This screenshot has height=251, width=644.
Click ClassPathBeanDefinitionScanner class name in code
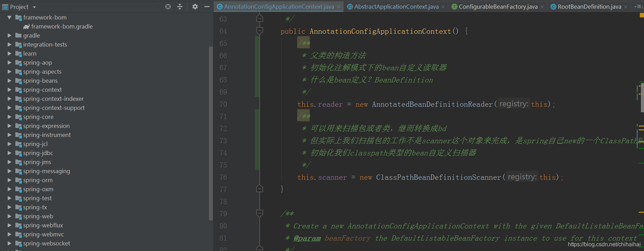tap(438, 177)
